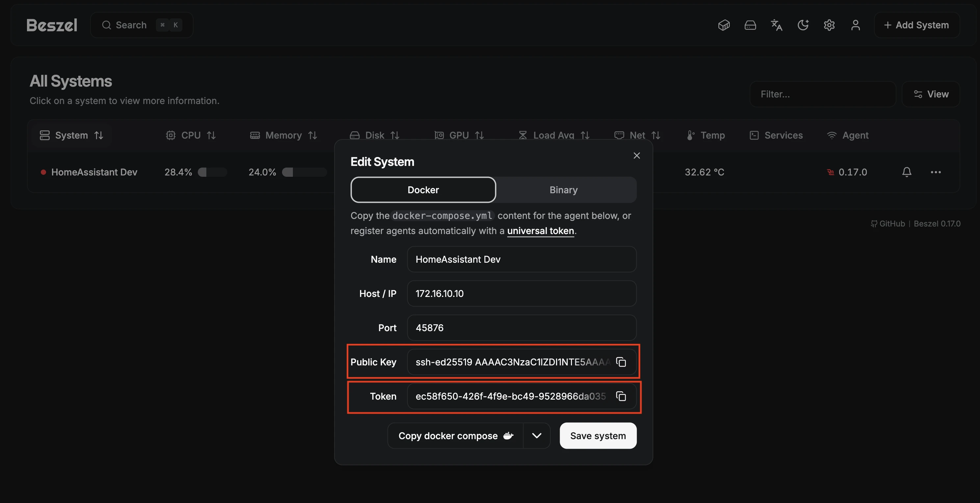
Task: Click the Save system button
Action: pos(598,436)
